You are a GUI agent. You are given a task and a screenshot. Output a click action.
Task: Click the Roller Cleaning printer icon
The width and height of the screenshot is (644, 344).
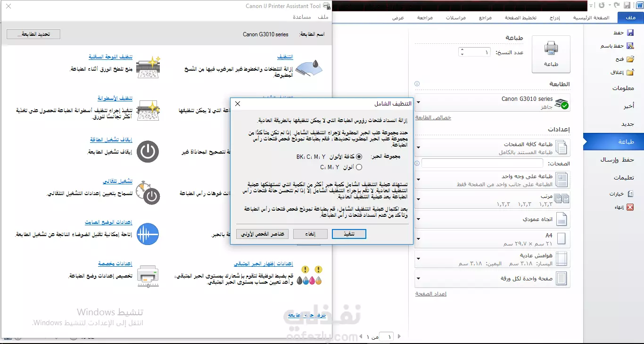tap(148, 111)
